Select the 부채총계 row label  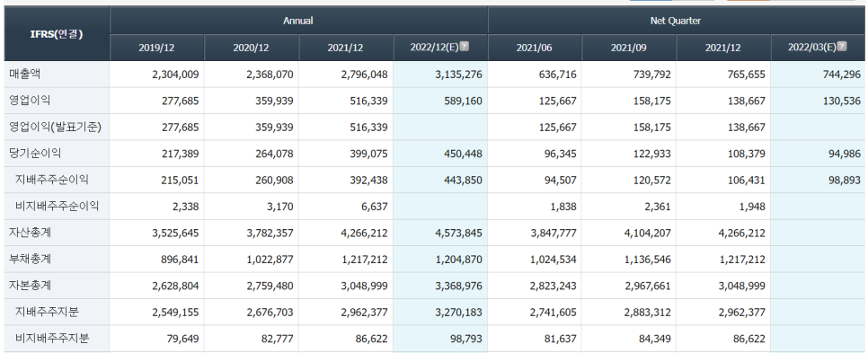coord(31,259)
